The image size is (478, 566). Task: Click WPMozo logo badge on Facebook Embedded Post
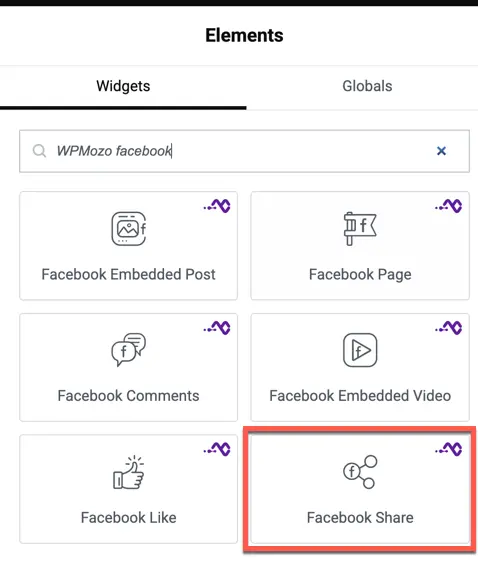coord(217,206)
